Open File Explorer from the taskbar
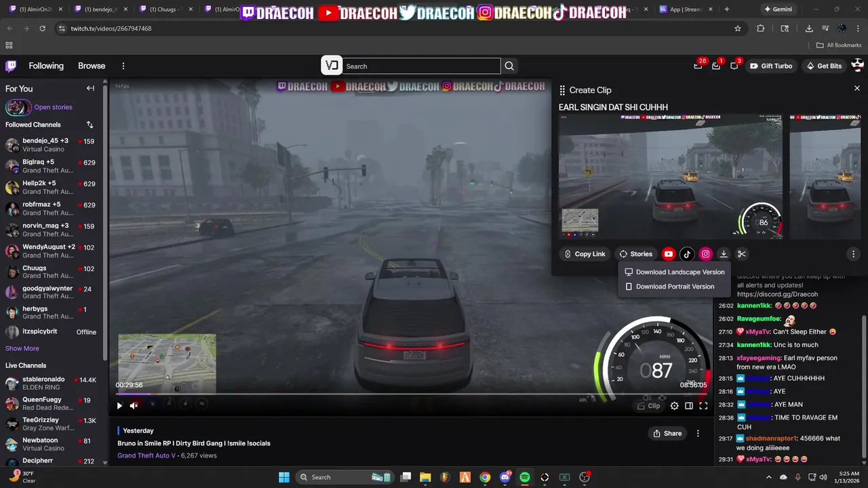The image size is (868, 488). click(425, 477)
